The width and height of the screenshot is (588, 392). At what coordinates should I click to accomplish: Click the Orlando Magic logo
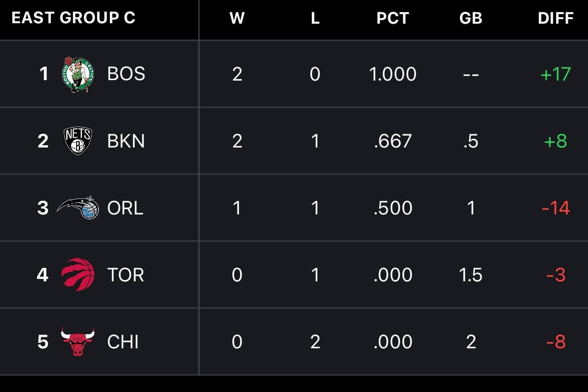pyautogui.click(x=78, y=208)
